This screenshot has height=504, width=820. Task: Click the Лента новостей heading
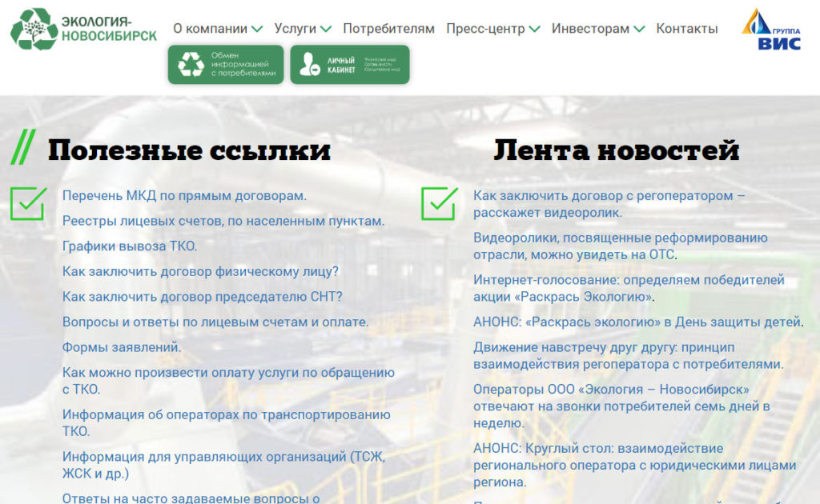(616, 150)
